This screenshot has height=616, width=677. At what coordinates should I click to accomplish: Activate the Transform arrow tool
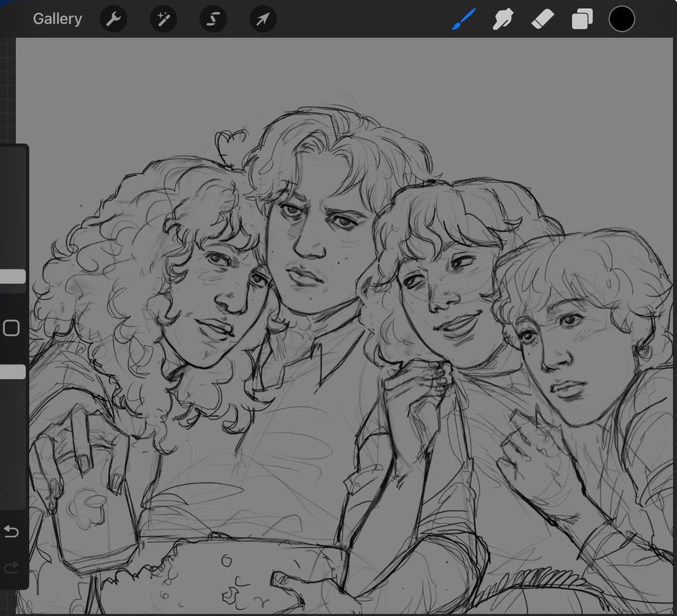click(x=263, y=20)
